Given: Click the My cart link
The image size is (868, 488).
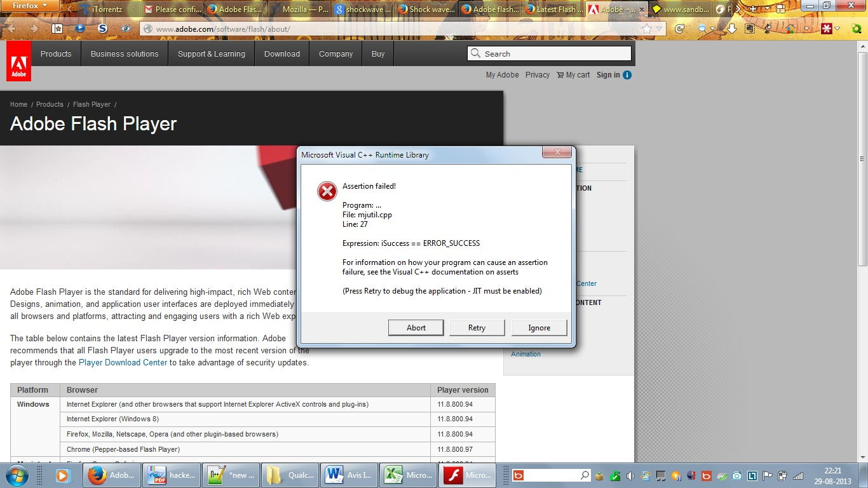Looking at the screenshot, I should pos(573,75).
